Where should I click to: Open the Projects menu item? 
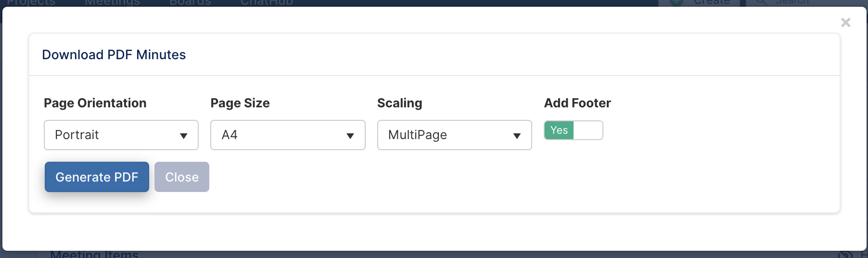point(31,2)
